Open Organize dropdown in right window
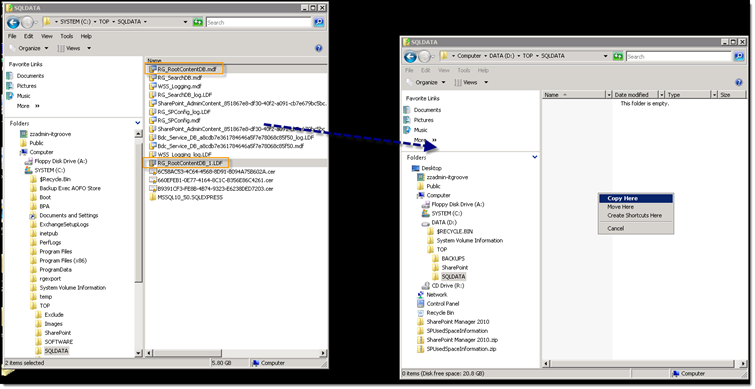755x389 pixels. [x=427, y=82]
